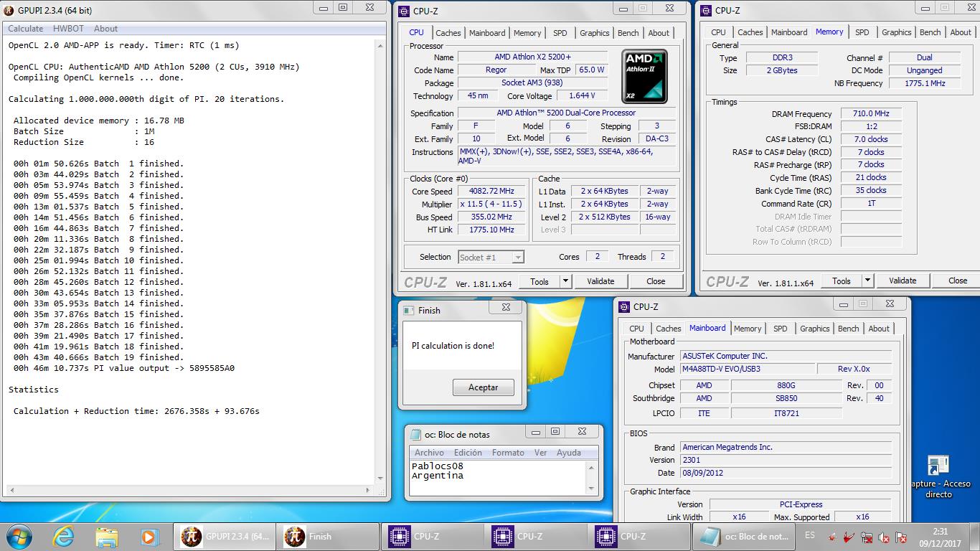Open Edición menu in Bloc de notas

(468, 453)
